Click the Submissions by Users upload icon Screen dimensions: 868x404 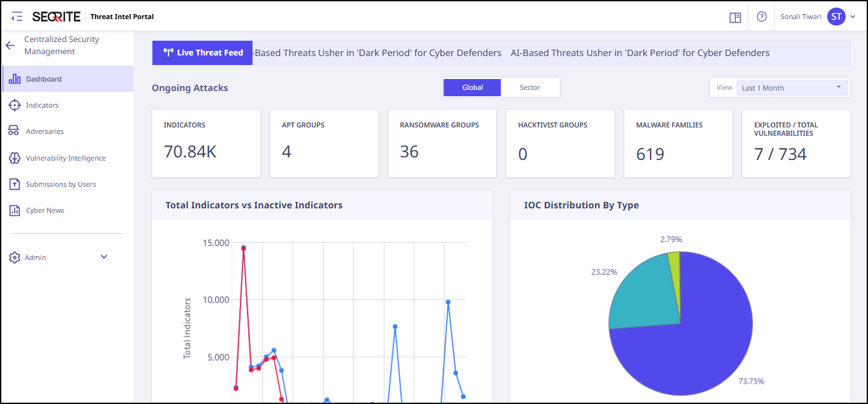pos(15,184)
